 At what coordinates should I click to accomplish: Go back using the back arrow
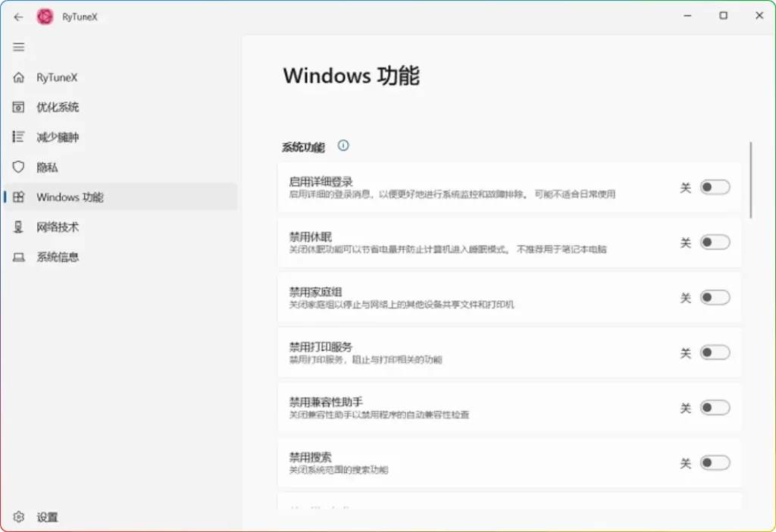point(18,17)
